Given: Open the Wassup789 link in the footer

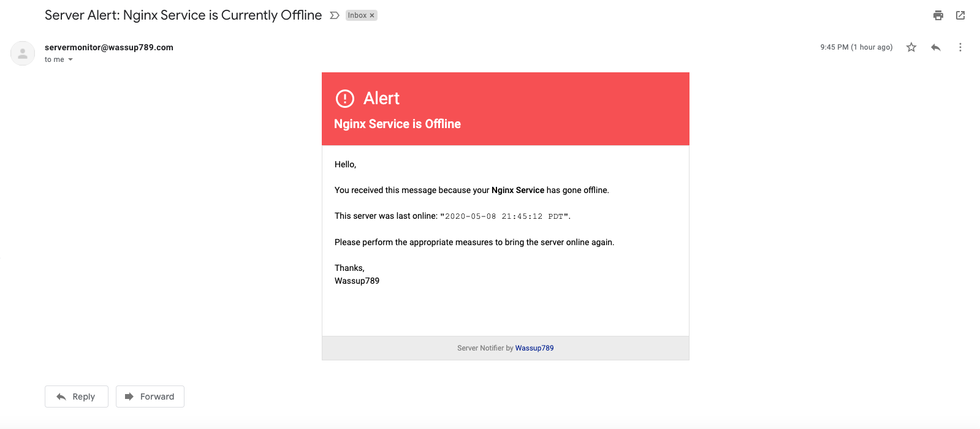Looking at the screenshot, I should click(x=534, y=348).
